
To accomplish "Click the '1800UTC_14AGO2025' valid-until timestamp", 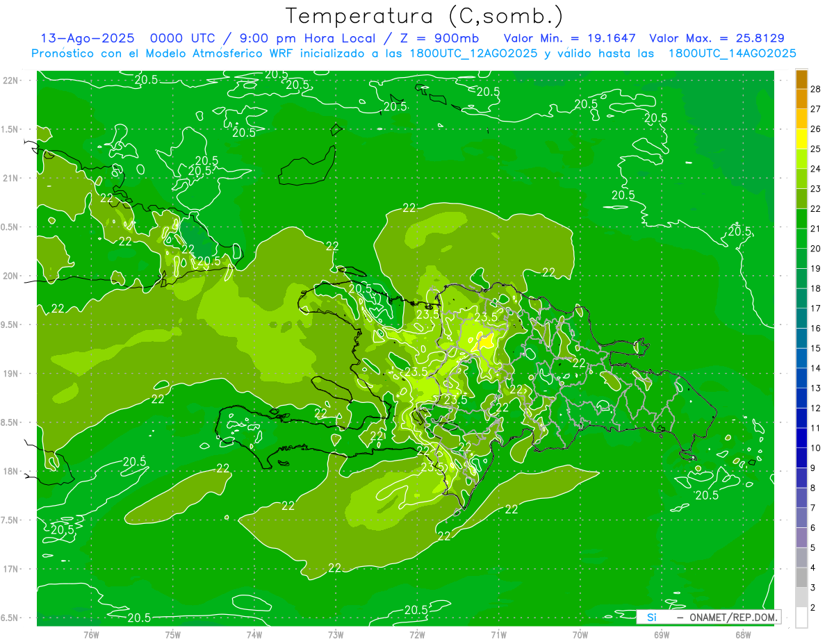I will click(x=732, y=53).
